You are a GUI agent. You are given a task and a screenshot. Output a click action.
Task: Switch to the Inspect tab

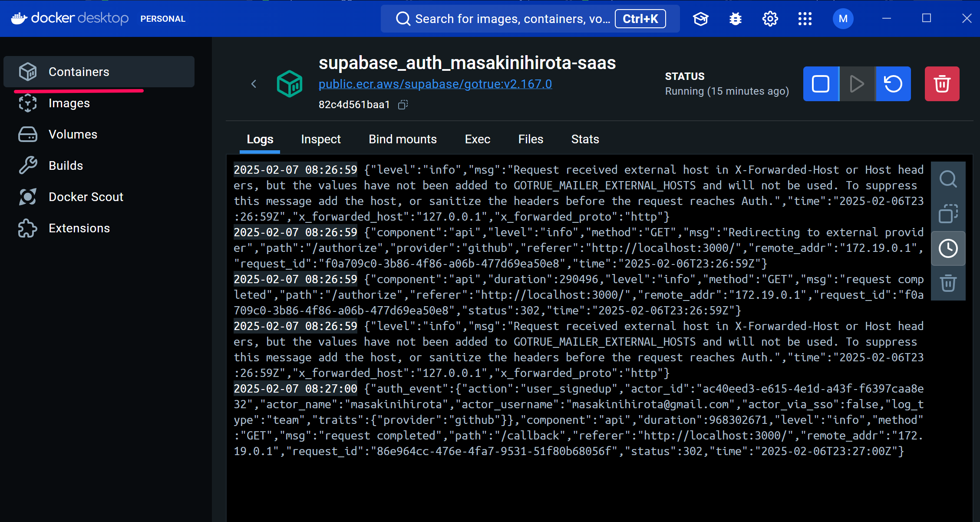[321, 139]
